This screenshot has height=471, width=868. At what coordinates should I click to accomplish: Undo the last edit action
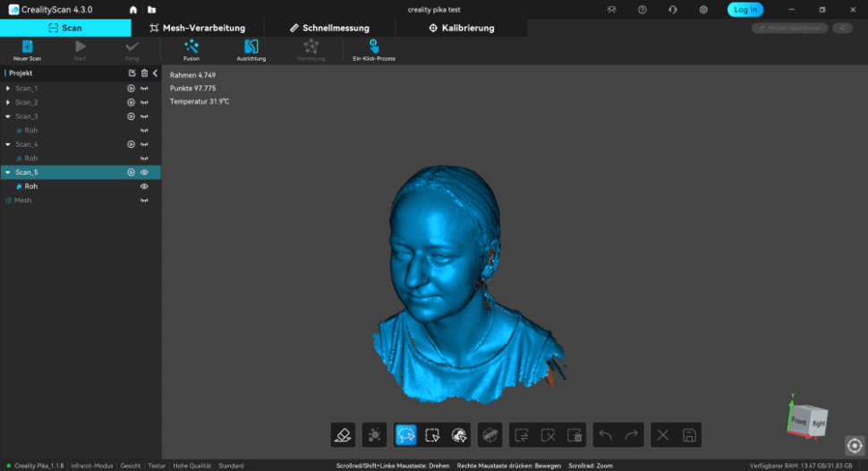(x=606, y=435)
